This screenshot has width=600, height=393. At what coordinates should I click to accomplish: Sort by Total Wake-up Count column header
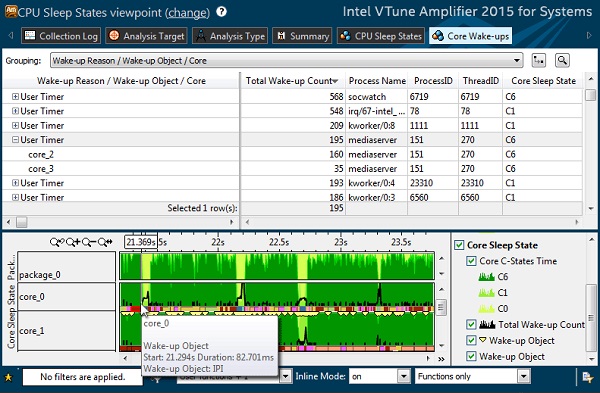pos(292,81)
